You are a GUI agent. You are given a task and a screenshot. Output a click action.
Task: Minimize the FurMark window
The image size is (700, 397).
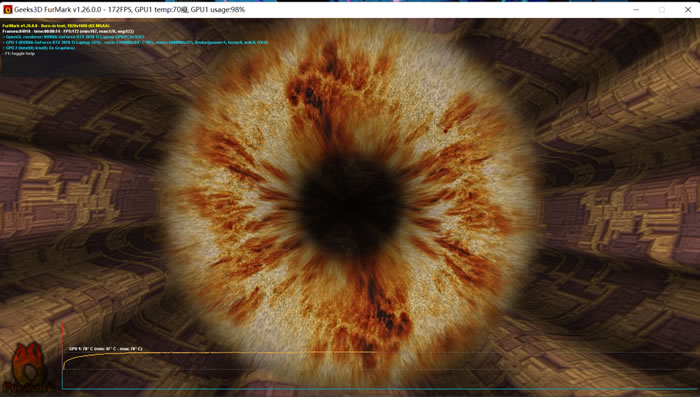tap(636, 9)
